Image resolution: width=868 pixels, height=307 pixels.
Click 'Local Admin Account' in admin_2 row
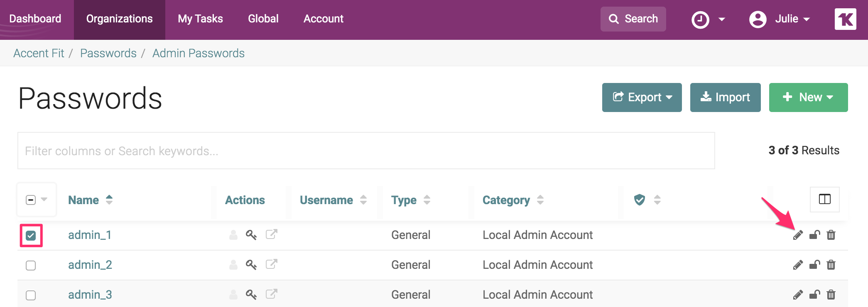tap(538, 265)
